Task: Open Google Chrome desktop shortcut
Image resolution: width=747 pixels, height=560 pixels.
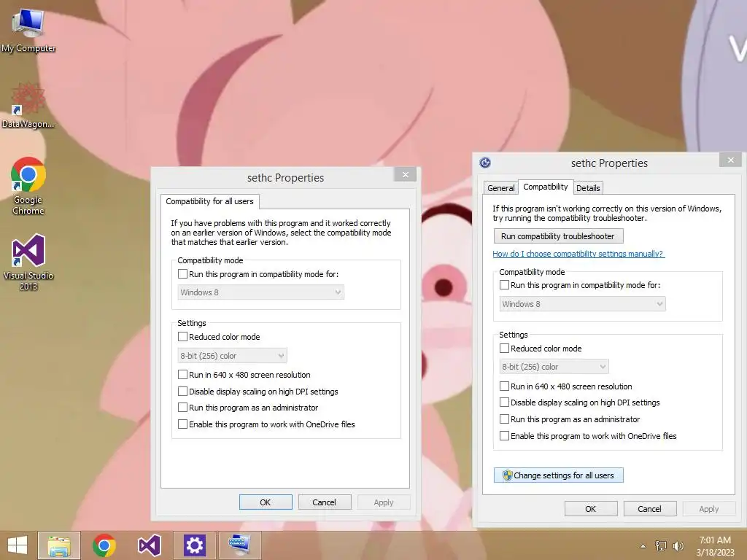Action: pyautogui.click(x=28, y=185)
